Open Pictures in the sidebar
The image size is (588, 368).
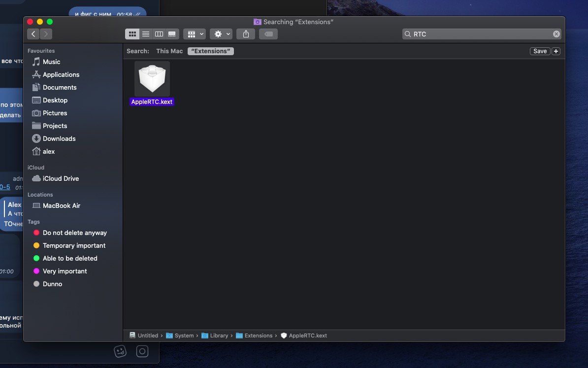[x=55, y=113]
